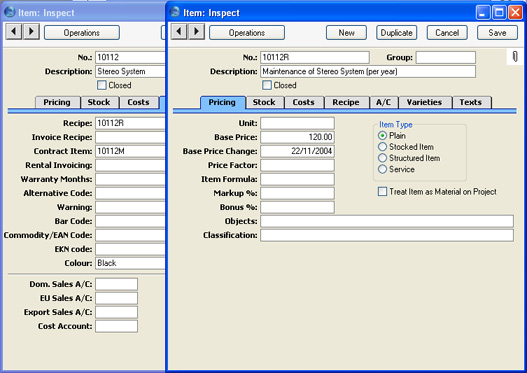Screen dimensions: 527x373
Task: Click the Alternative Code field
Action: [x=130, y=193]
